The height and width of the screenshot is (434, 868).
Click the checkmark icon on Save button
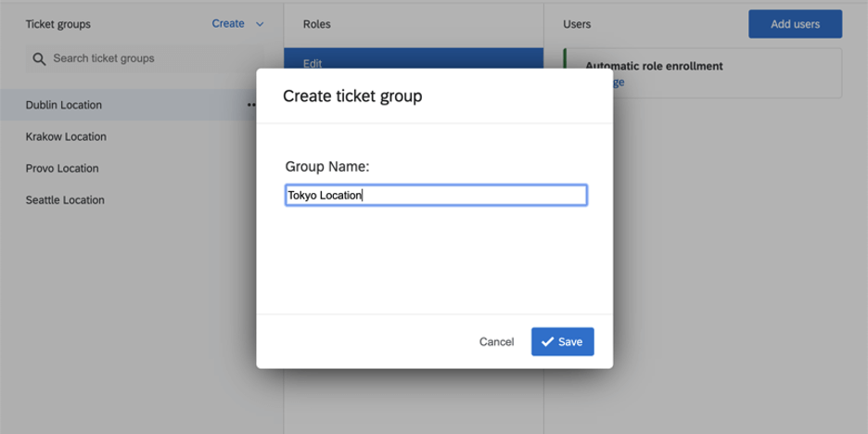tap(547, 342)
